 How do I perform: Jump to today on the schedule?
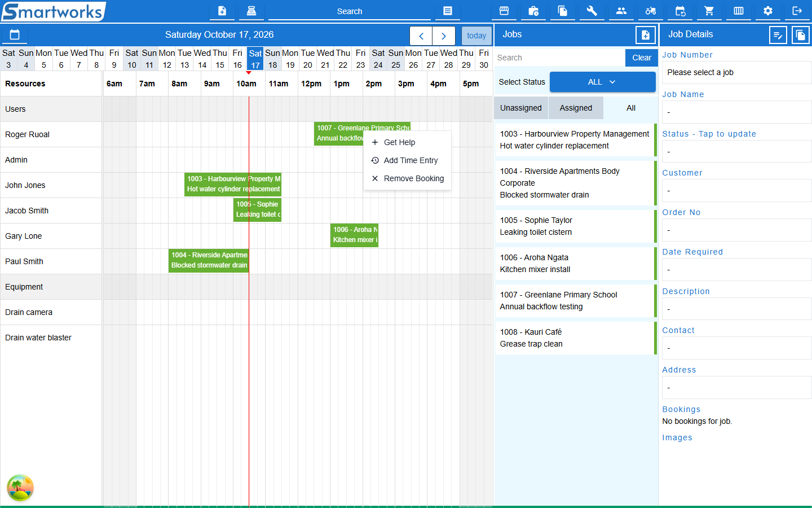[476, 36]
